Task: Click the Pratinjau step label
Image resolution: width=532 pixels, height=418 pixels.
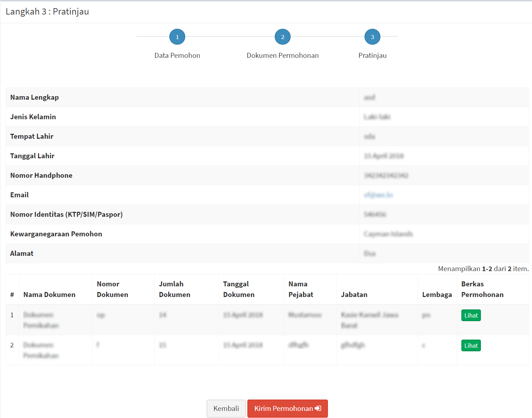Action: click(372, 55)
